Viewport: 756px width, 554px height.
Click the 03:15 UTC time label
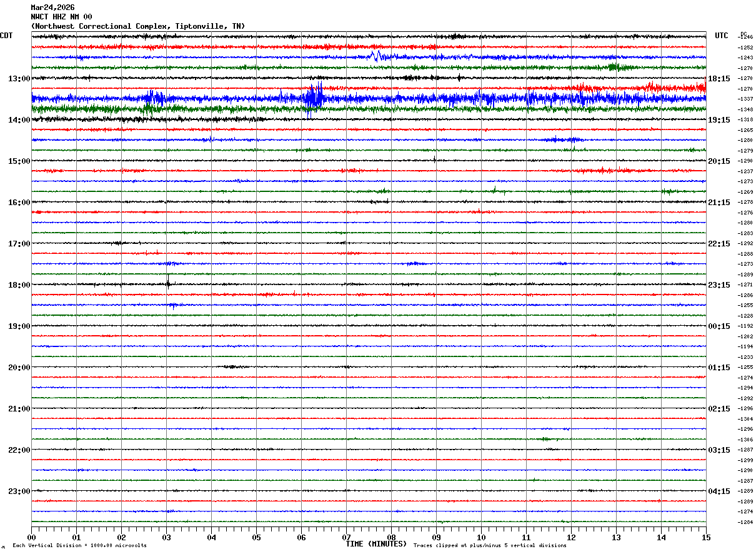tap(719, 450)
